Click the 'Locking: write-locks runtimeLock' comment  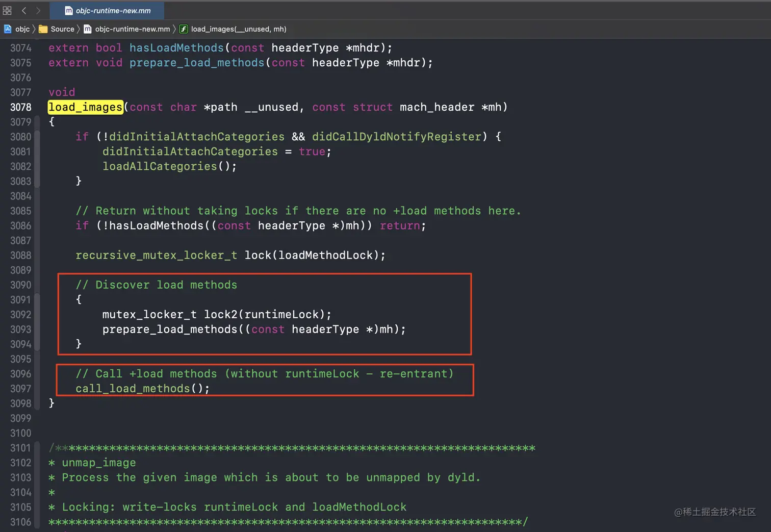(227, 507)
